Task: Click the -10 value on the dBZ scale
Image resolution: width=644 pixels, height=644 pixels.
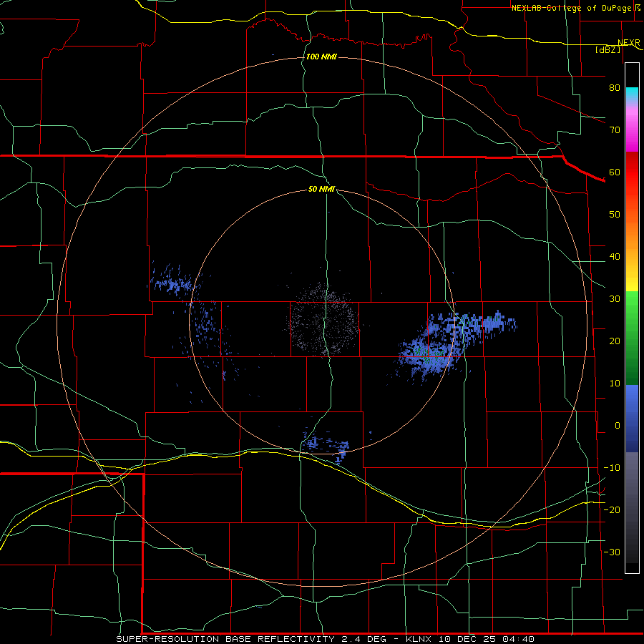Action: [x=612, y=468]
